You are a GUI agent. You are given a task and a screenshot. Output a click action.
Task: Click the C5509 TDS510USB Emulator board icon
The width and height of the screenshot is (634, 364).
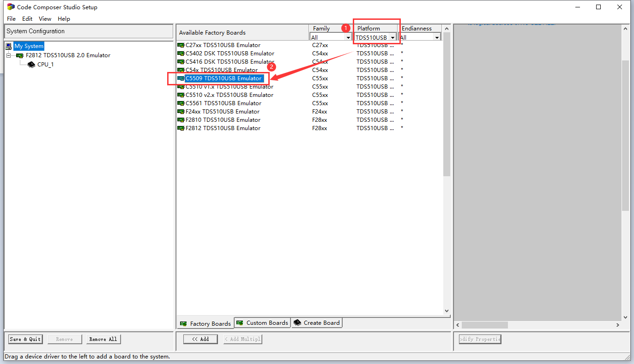point(181,78)
